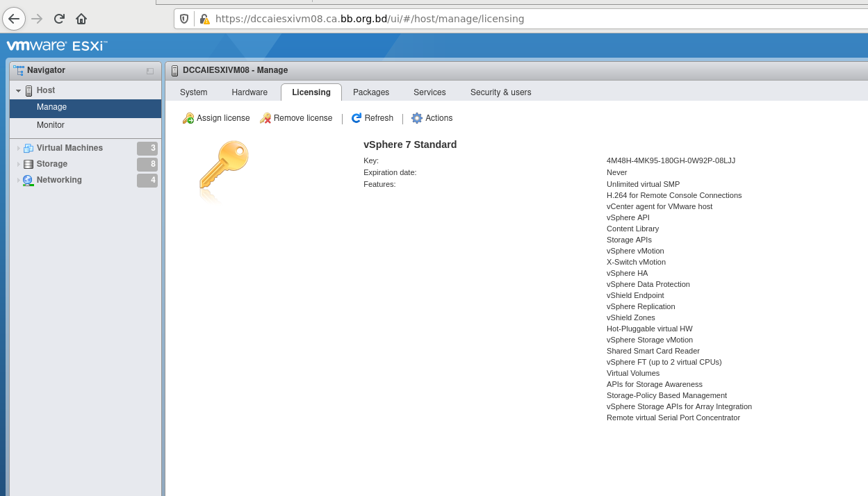Click the Remove license button label

pyautogui.click(x=303, y=118)
